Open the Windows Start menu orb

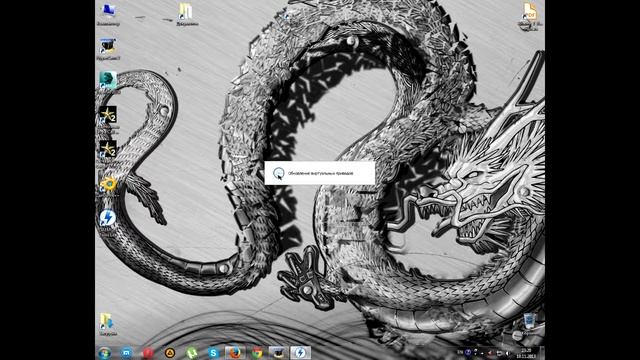pyautogui.click(x=105, y=353)
